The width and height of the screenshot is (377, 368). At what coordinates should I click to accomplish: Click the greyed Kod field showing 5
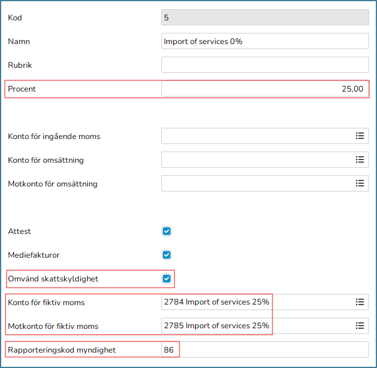(x=265, y=17)
